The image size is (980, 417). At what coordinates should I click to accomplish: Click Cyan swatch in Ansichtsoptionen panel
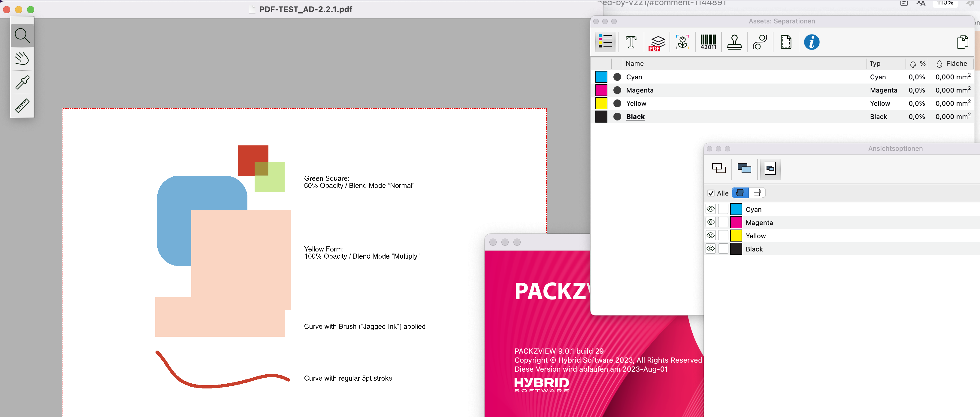pos(736,209)
